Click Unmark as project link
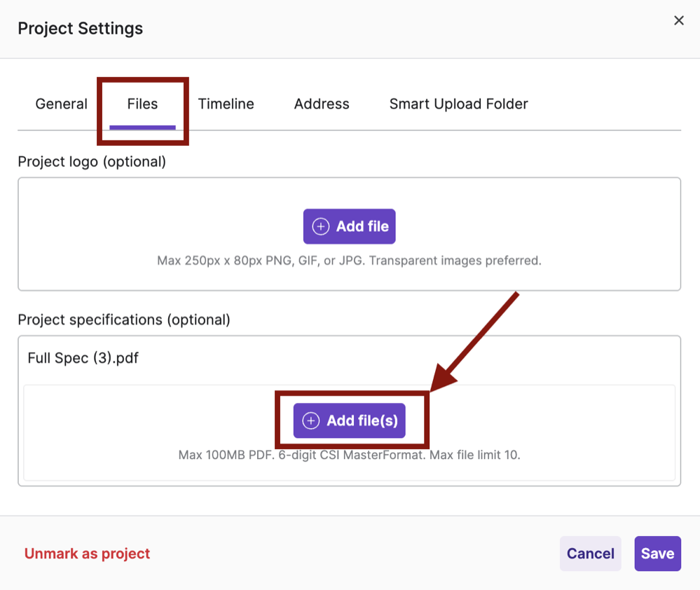This screenshot has width=700, height=590. [87, 554]
